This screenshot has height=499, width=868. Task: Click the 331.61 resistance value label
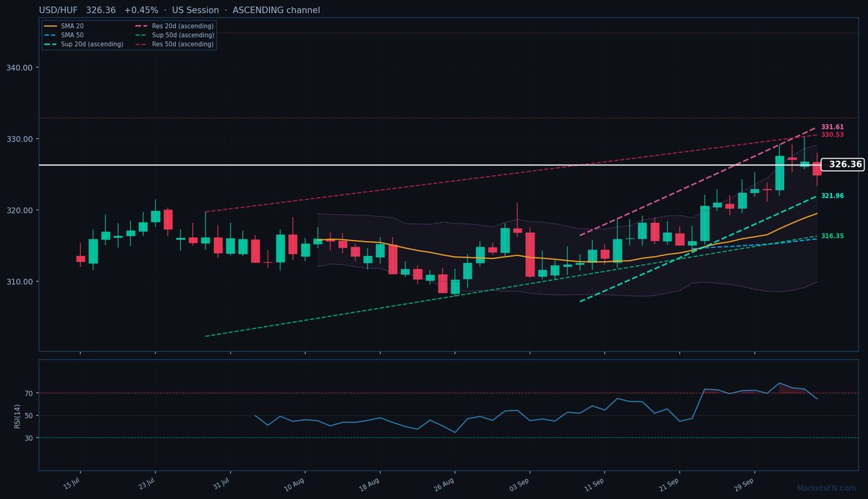[833, 127]
